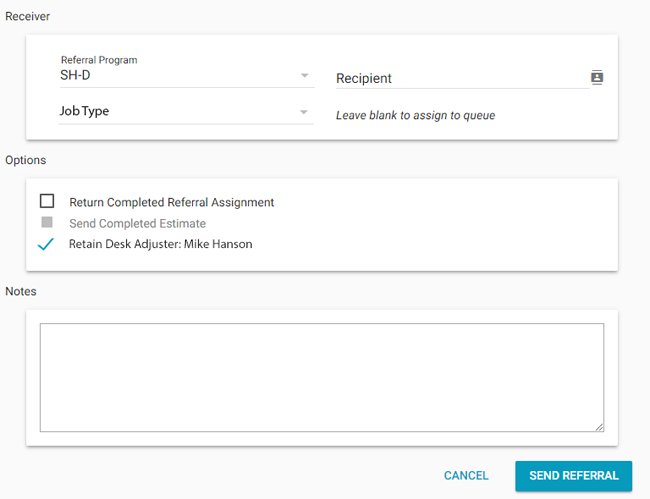Click the resize grip on Notes box

pos(599,426)
